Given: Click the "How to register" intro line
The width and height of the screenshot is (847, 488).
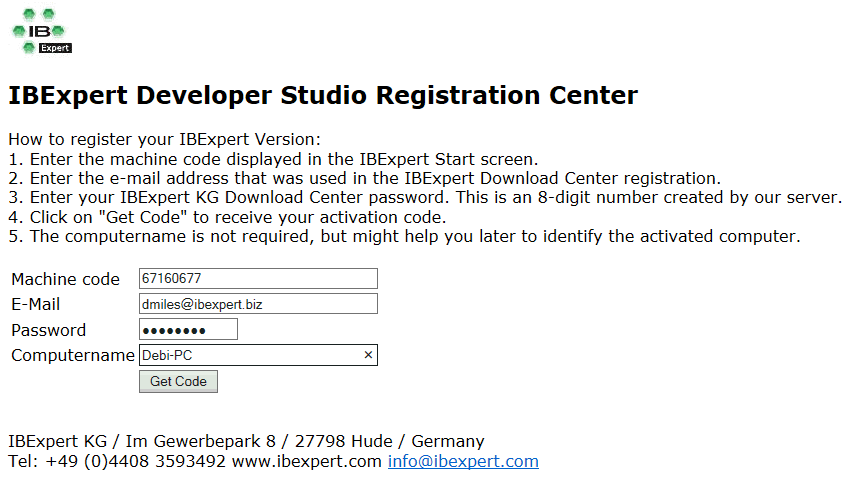Looking at the screenshot, I should (164, 139).
